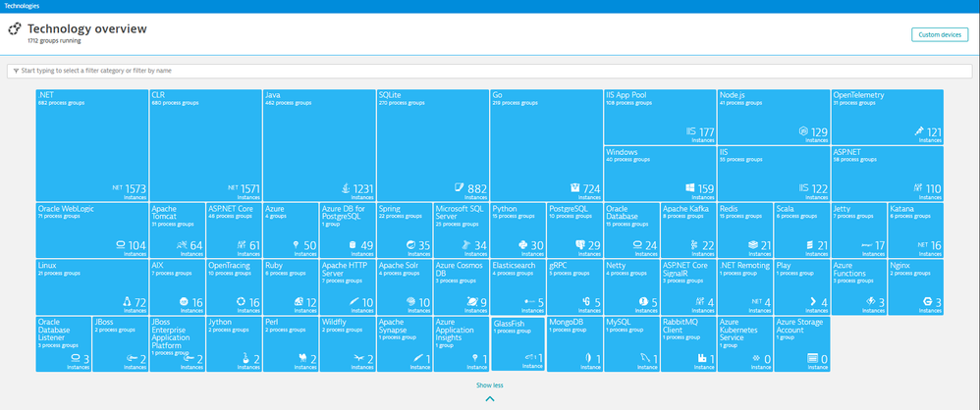This screenshot has width=980, height=410.
Task: Click the PostgreSQL elephant icon beside 29
Action: tap(579, 245)
